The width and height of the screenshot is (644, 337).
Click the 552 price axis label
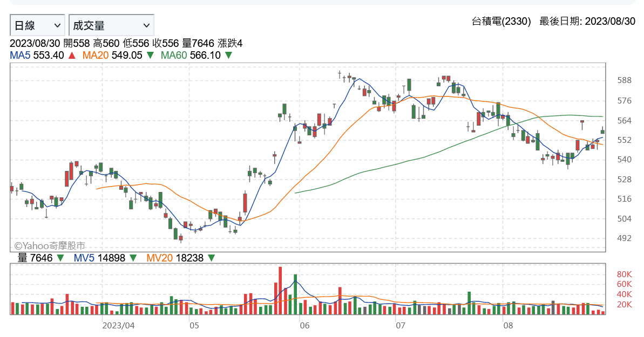[x=624, y=140]
